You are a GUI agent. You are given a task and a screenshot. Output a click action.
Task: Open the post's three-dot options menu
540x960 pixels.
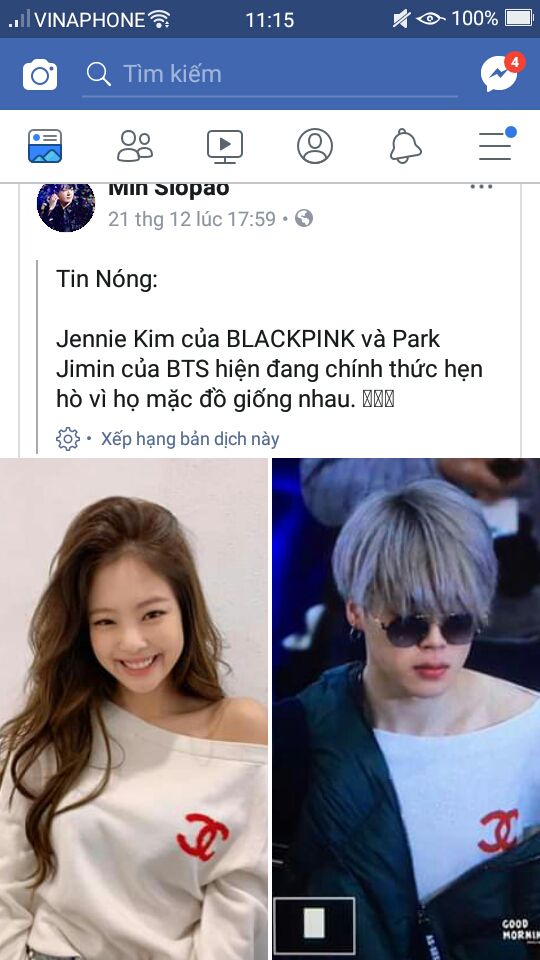481,187
